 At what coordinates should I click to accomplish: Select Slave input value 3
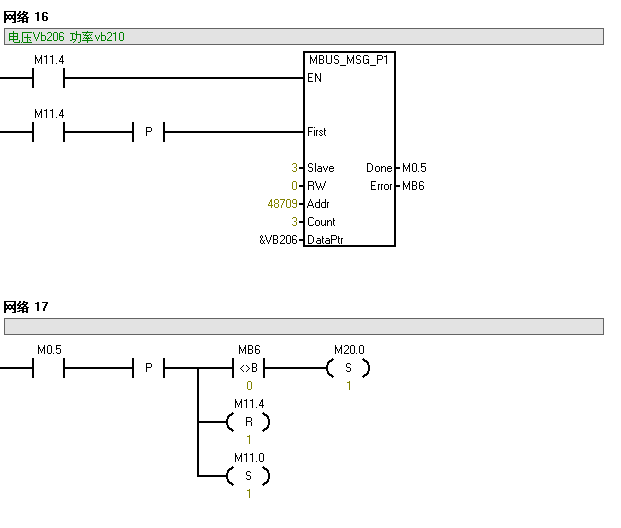[x=294, y=168]
